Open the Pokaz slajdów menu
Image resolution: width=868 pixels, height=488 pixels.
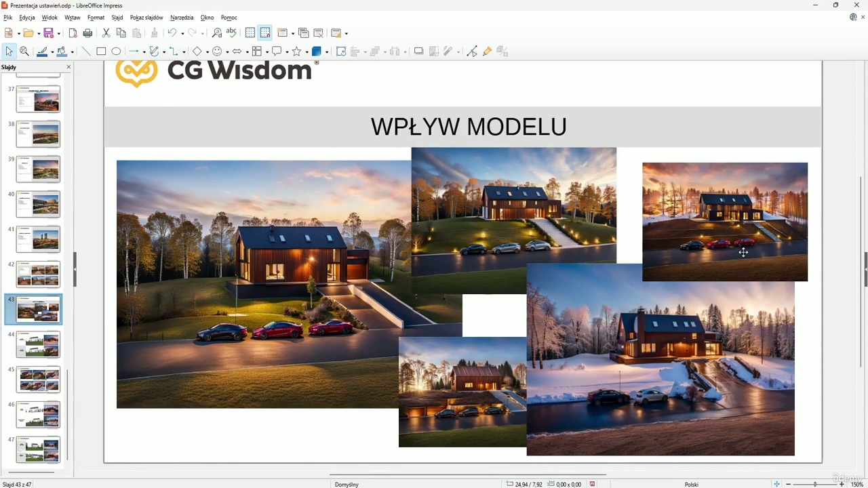146,18
